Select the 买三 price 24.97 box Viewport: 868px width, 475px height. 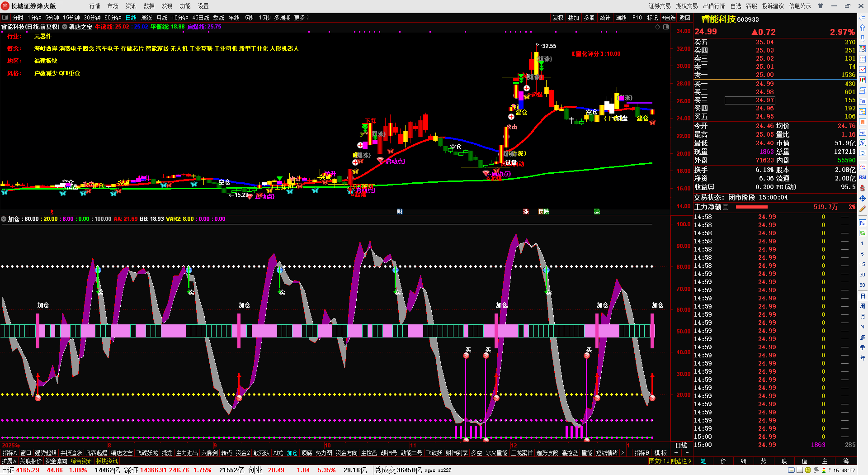pyautogui.click(x=750, y=100)
